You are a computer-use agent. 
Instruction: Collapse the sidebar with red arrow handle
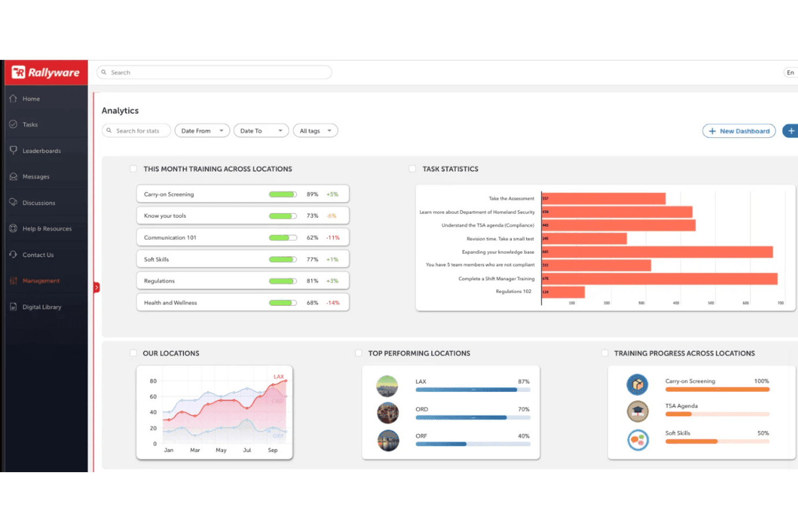97,287
